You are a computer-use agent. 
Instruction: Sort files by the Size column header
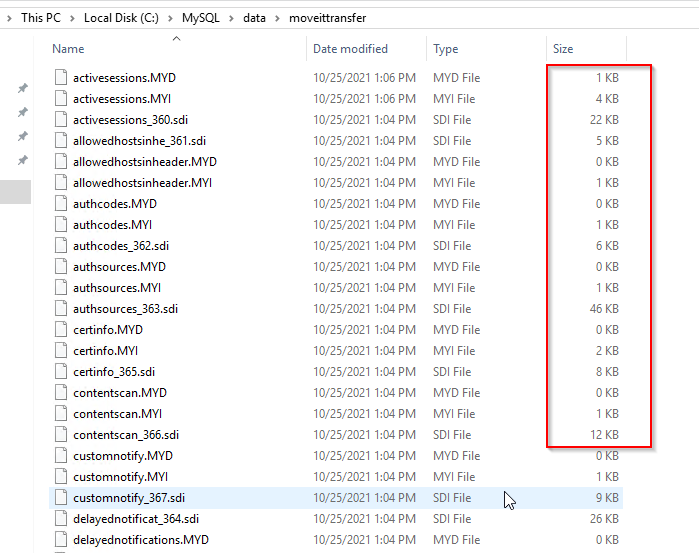(563, 49)
